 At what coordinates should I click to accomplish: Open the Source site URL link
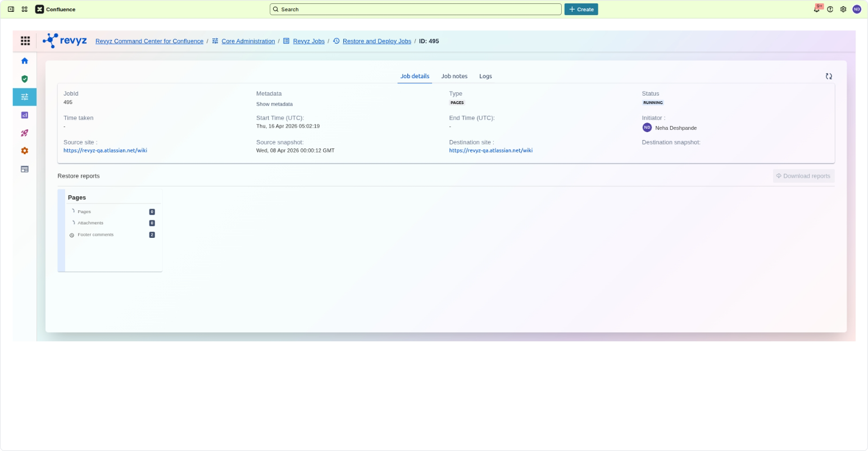105,151
